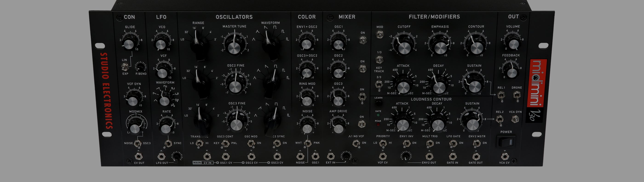Click the OSC3 to OSC2 knob
Screen dimensions: 644x182
tap(307, 73)
